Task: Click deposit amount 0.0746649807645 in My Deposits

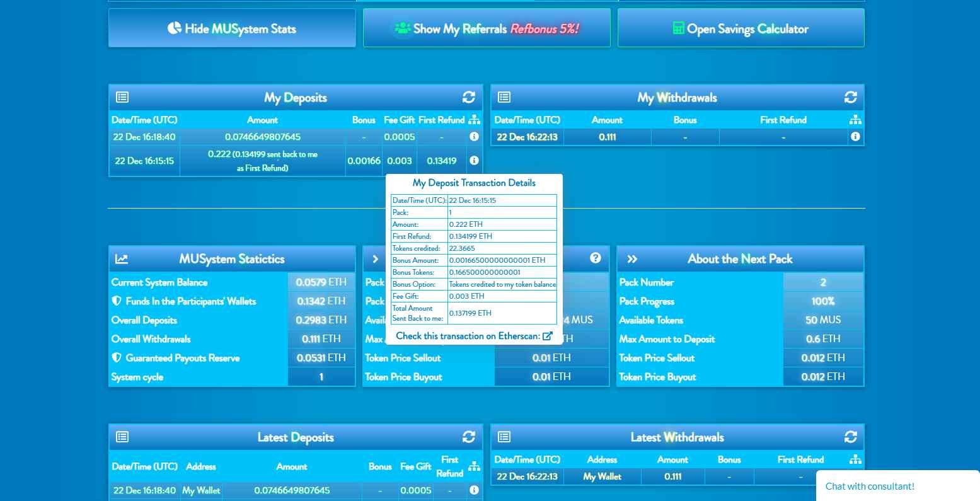Action: pos(263,137)
